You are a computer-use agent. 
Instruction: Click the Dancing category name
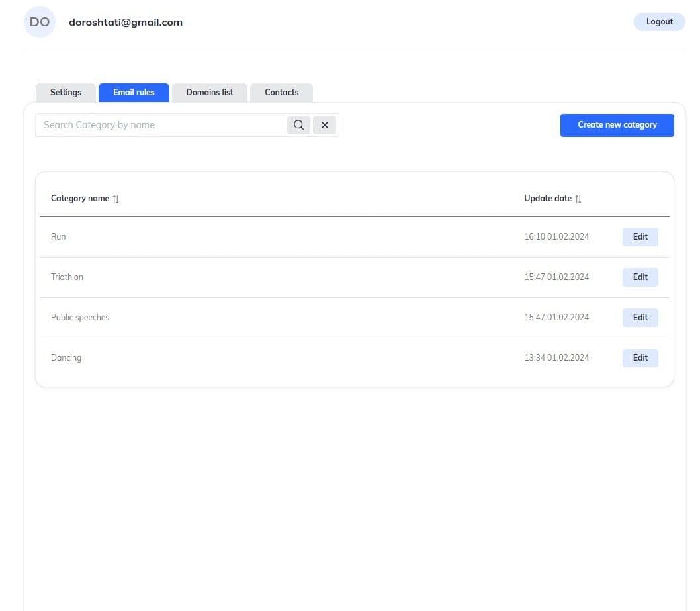(x=66, y=357)
